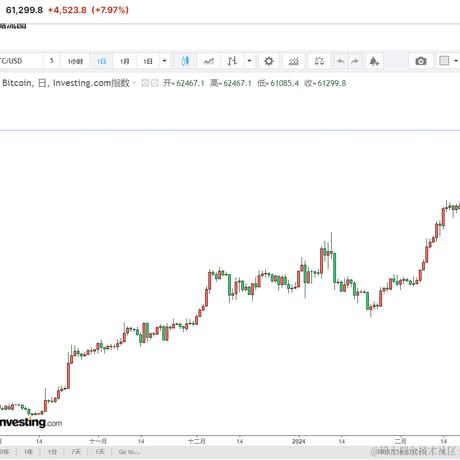This screenshot has width=460, height=460.
Task: Open the layout square dropdown
Action: [x=448, y=61]
